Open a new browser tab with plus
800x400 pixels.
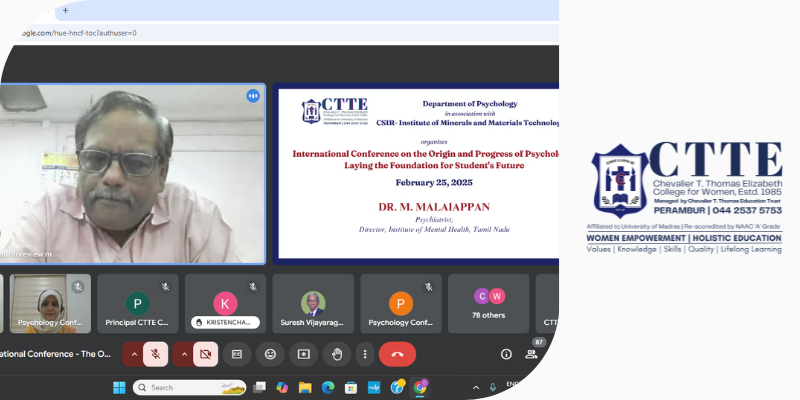[65, 10]
